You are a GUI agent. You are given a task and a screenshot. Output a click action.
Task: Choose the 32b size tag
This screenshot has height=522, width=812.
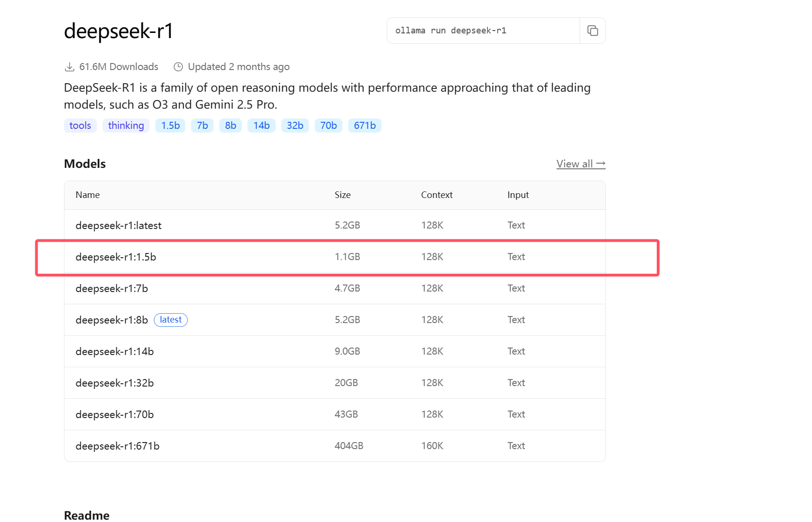click(x=295, y=126)
